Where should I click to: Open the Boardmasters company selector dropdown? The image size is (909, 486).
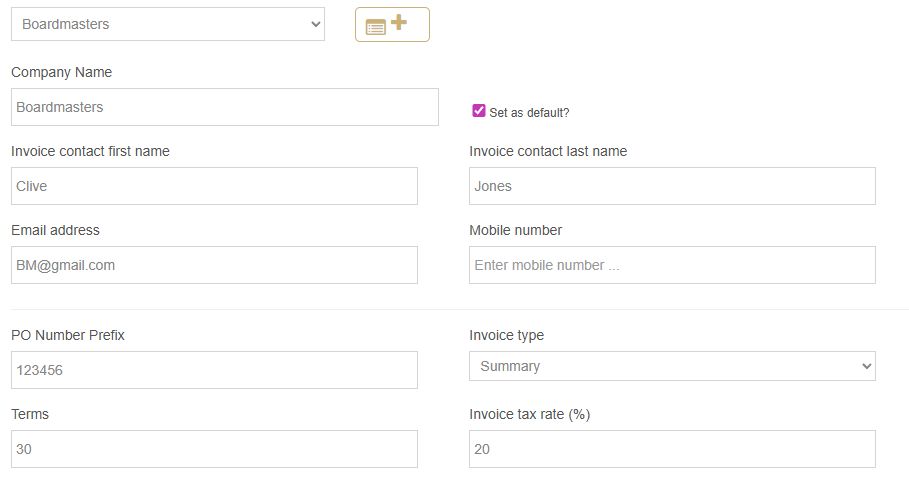(167, 24)
